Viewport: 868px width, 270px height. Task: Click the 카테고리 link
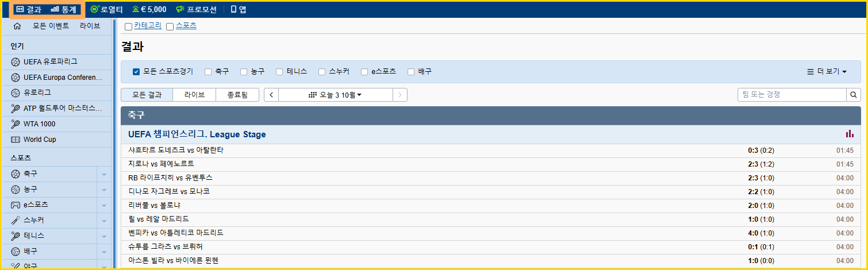pos(148,26)
